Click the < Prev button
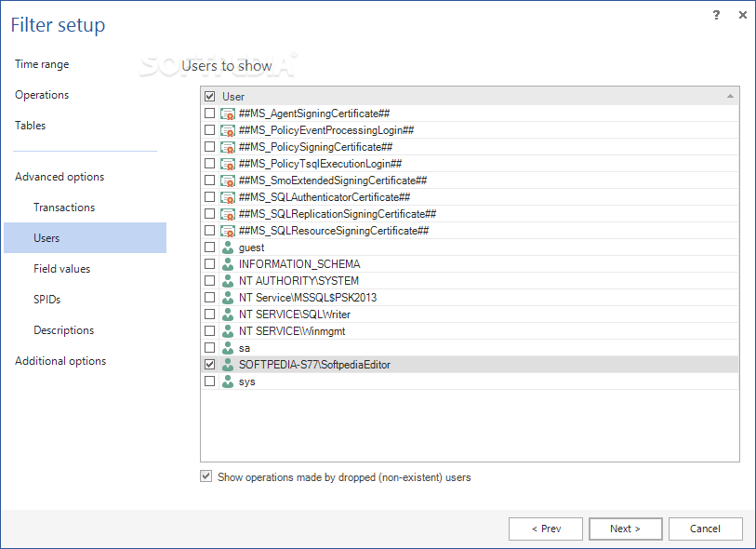 [x=546, y=529]
